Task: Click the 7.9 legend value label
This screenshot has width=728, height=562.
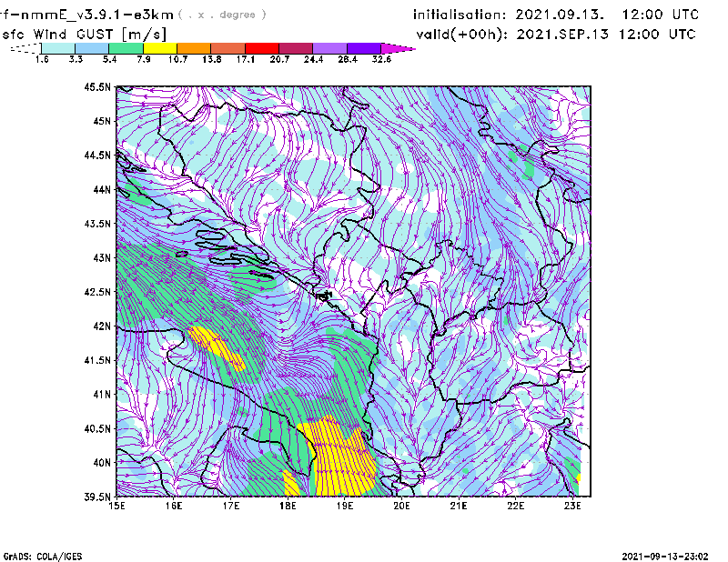Action: point(144,59)
